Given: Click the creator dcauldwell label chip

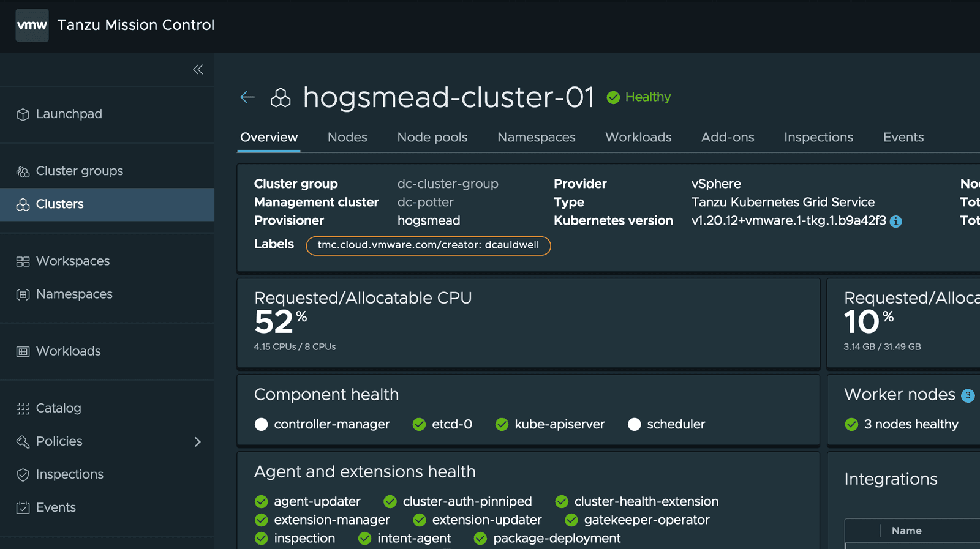Looking at the screenshot, I should tap(428, 245).
